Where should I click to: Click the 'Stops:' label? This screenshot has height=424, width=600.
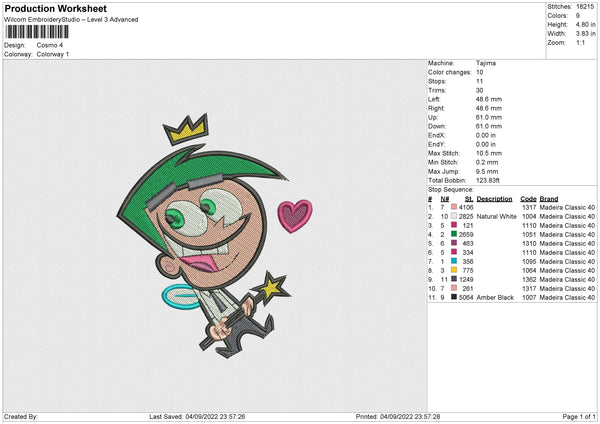coord(437,81)
